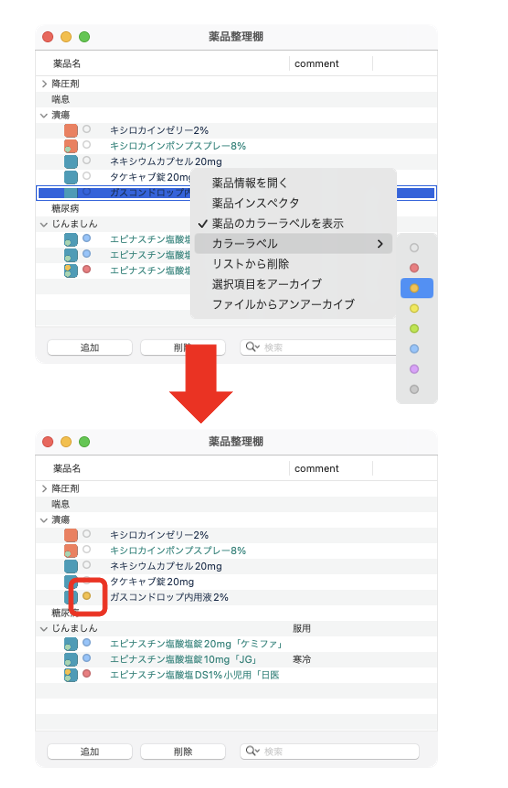The height and width of the screenshot is (788, 508).
Task: Click キシロカインポンプスプレー8% drug icon in upper window
Action: (71, 146)
